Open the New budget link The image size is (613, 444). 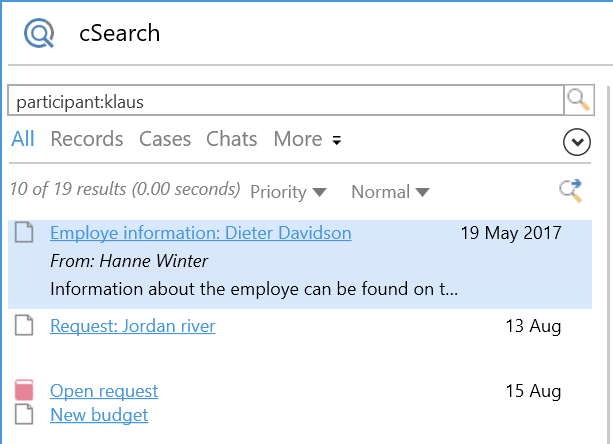[x=99, y=415]
